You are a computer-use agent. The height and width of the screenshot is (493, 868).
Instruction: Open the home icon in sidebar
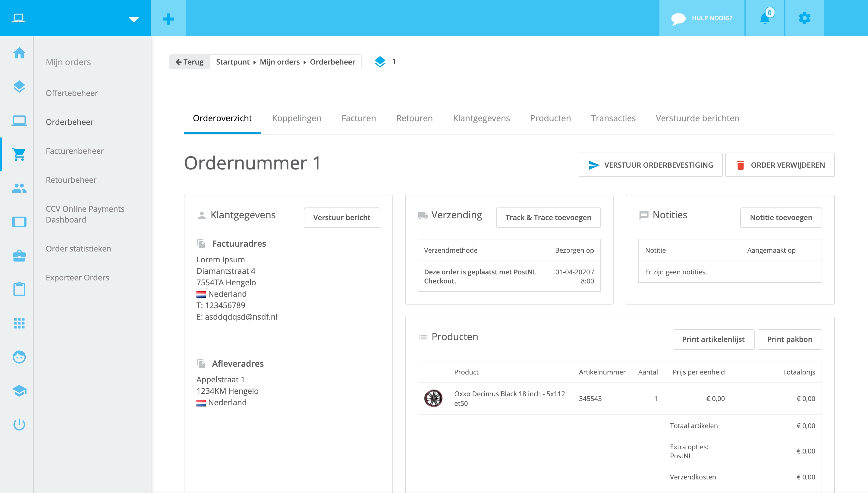(x=19, y=53)
